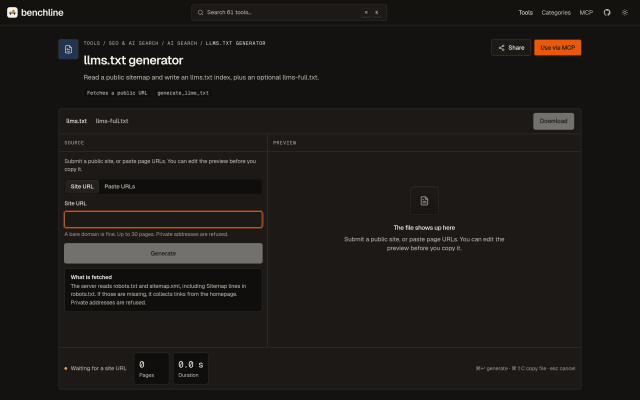The image size is (640, 400).
Task: Open the Categories nav item
Action: (556, 13)
